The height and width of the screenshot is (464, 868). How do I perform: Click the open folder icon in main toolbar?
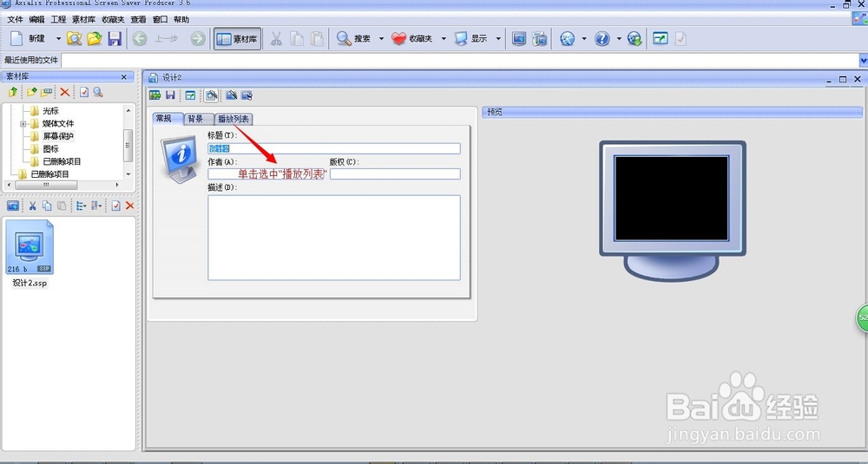click(x=95, y=39)
